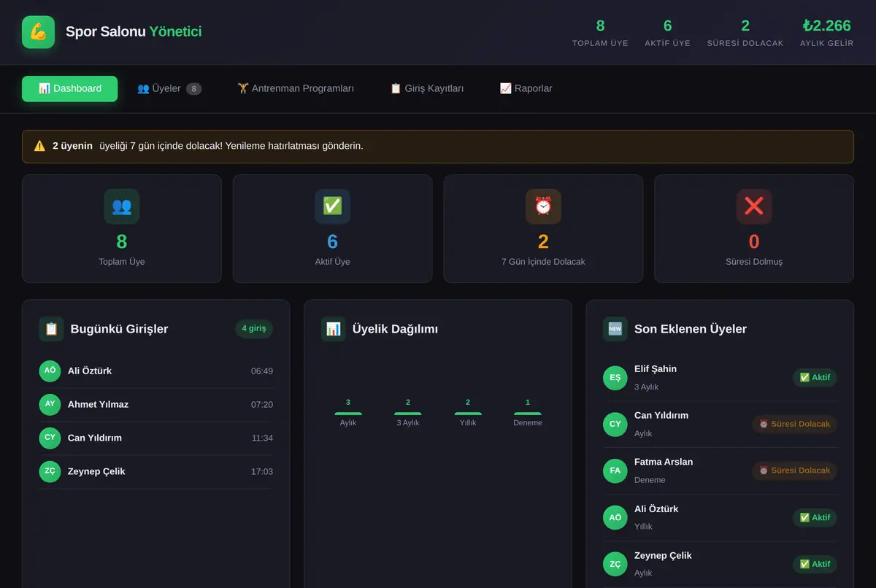Screen dimensions: 876x588
Task: Click the Deneme bar in membership chart
Action: pyautogui.click(x=528, y=414)
